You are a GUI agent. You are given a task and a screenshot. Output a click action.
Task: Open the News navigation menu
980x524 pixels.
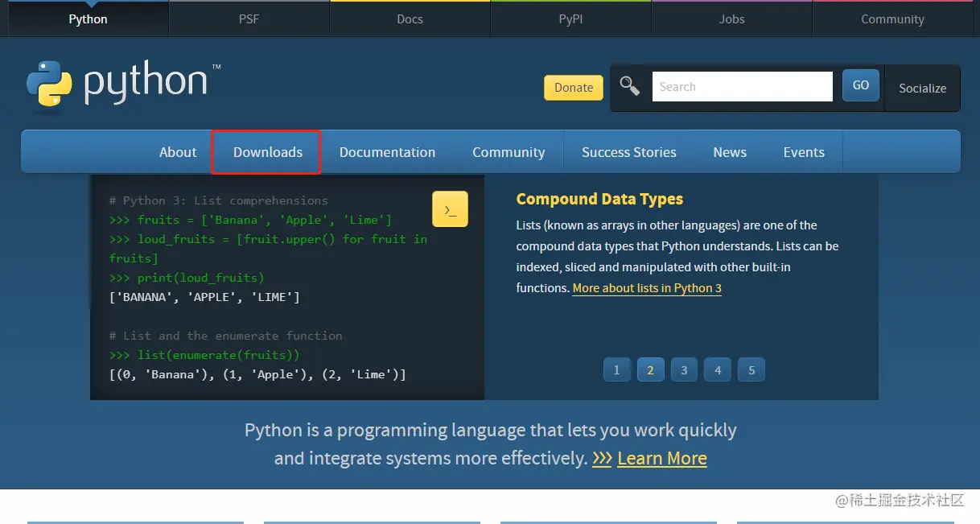730,152
